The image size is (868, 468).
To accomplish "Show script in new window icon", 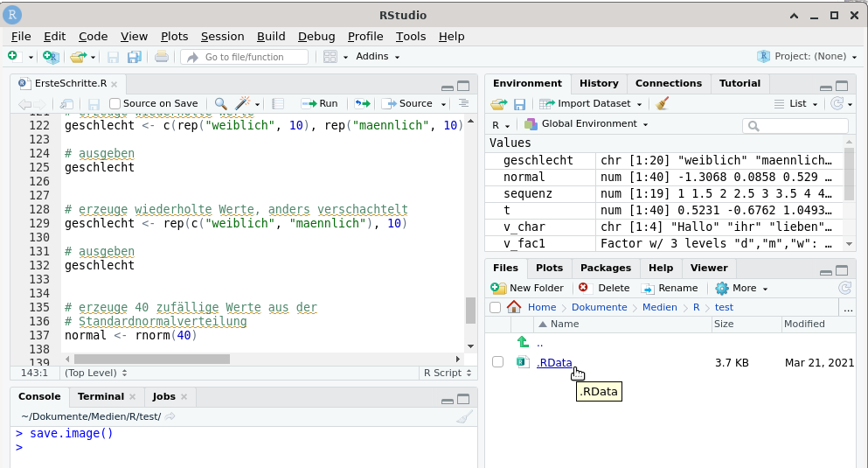I will tap(67, 103).
